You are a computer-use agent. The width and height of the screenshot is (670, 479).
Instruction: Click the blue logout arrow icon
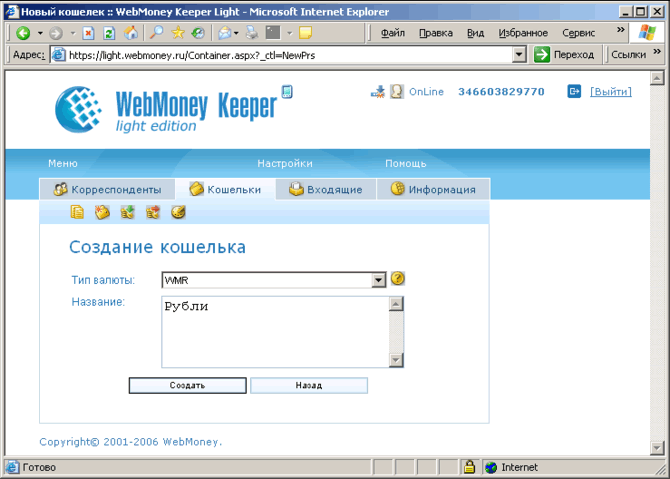pyautogui.click(x=574, y=91)
